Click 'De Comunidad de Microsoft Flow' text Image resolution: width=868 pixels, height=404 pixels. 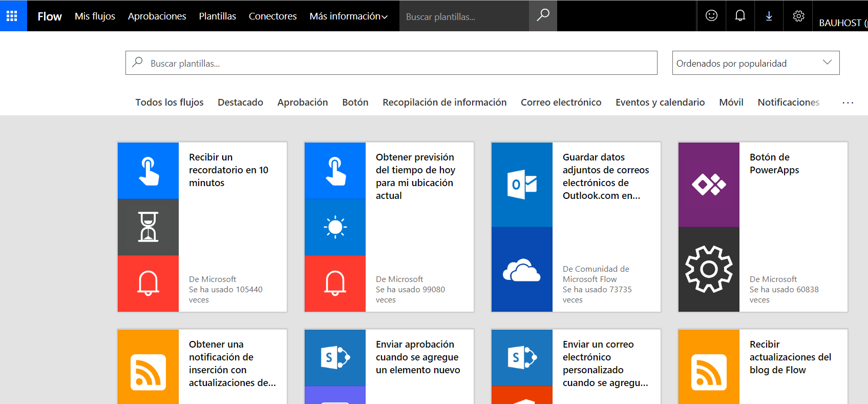(x=596, y=274)
